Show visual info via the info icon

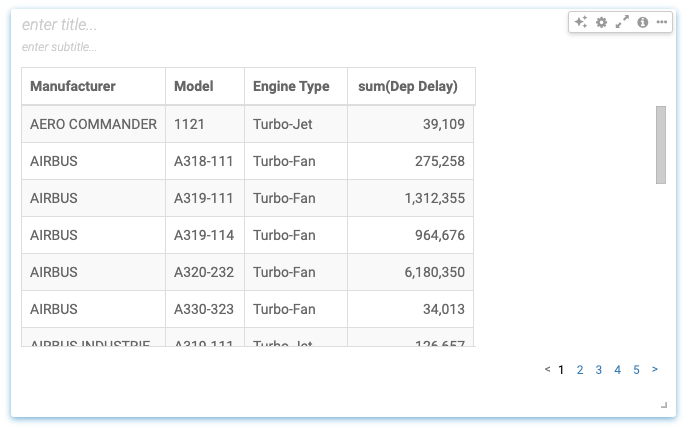(x=642, y=22)
